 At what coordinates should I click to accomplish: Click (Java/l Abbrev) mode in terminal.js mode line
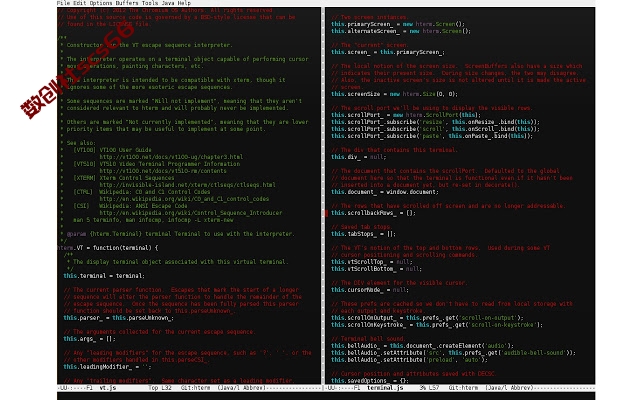click(509, 388)
